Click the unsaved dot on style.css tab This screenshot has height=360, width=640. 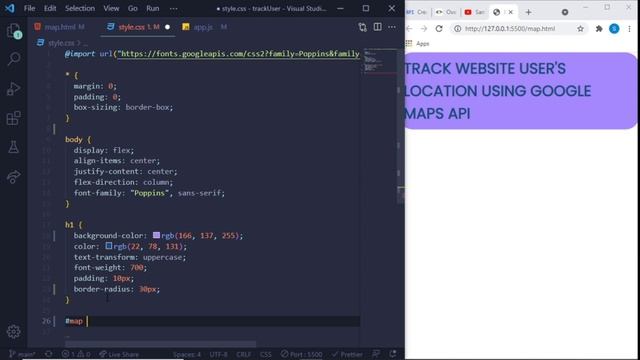[x=167, y=27]
